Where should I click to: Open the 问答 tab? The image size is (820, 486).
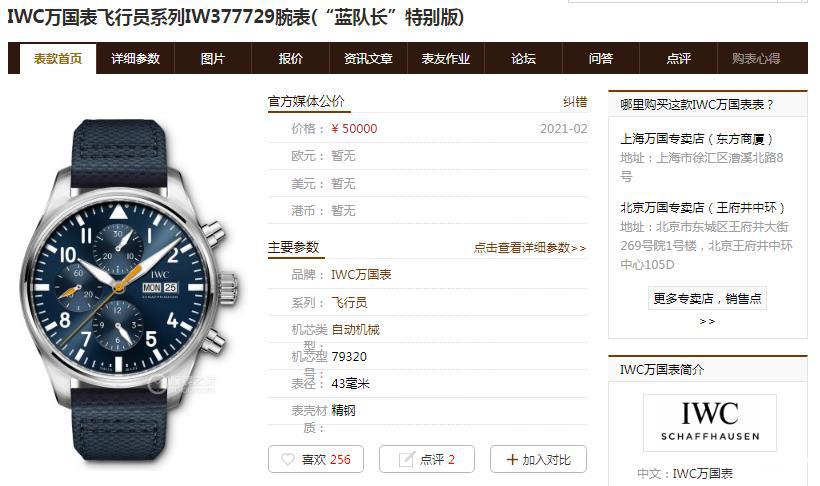600,59
